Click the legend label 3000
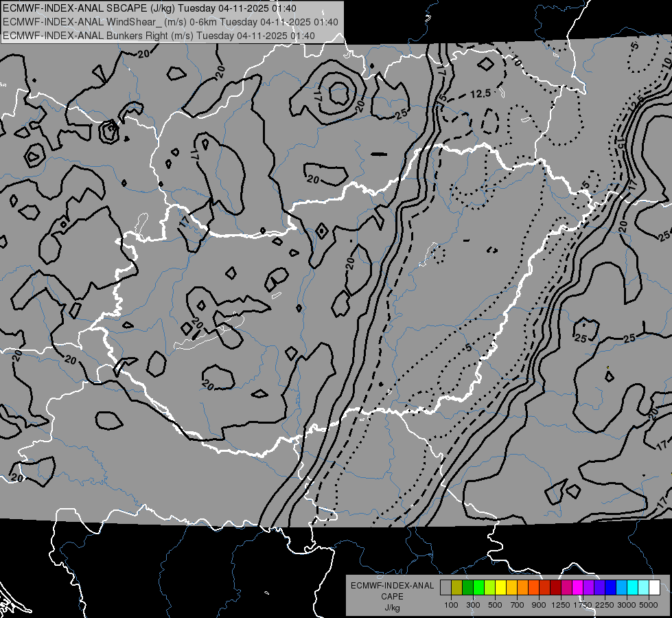 [x=627, y=605]
